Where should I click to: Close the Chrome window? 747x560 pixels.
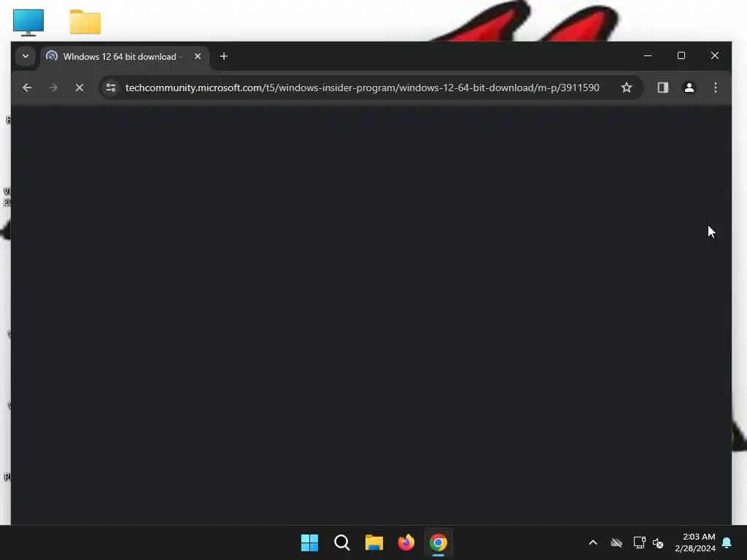(x=715, y=55)
